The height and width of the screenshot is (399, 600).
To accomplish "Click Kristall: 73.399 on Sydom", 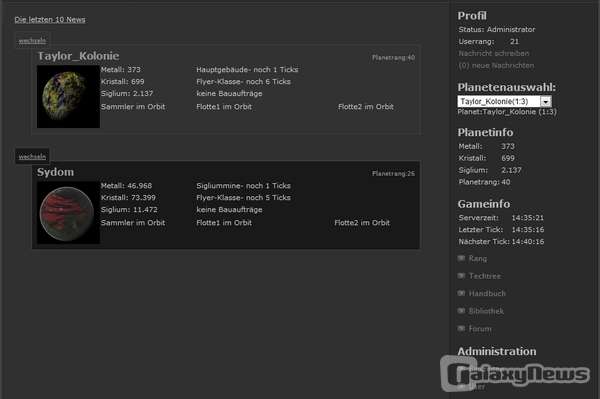I will click(128, 197).
